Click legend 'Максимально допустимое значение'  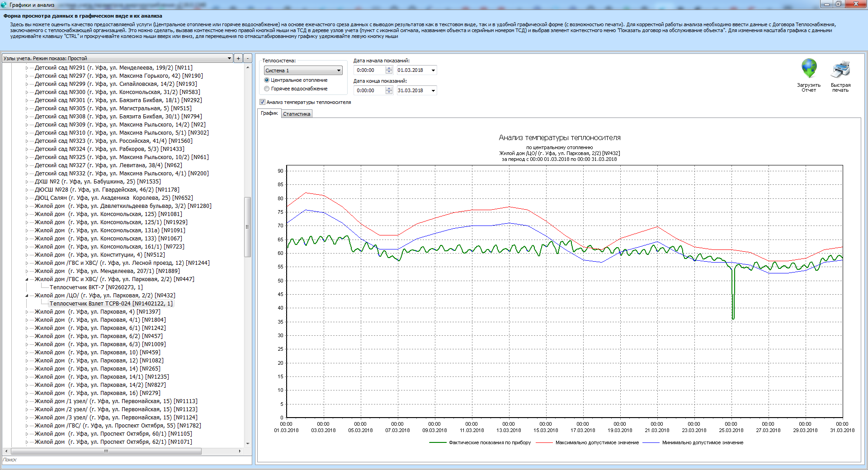[597, 442]
